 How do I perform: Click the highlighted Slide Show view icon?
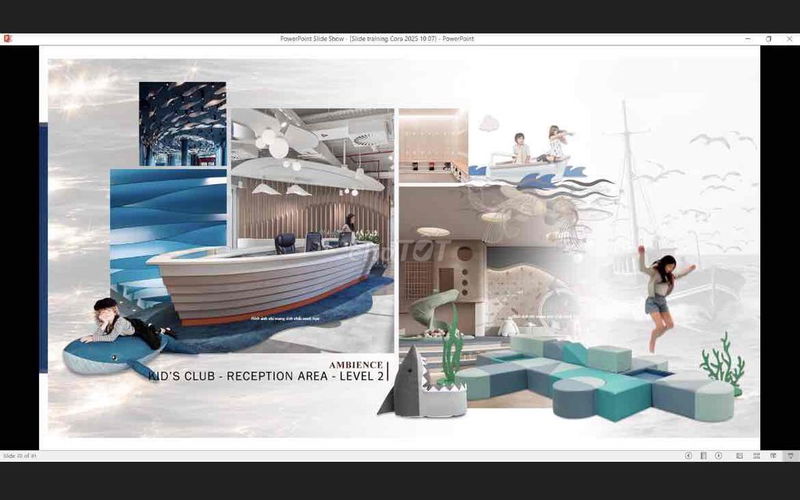click(x=788, y=456)
